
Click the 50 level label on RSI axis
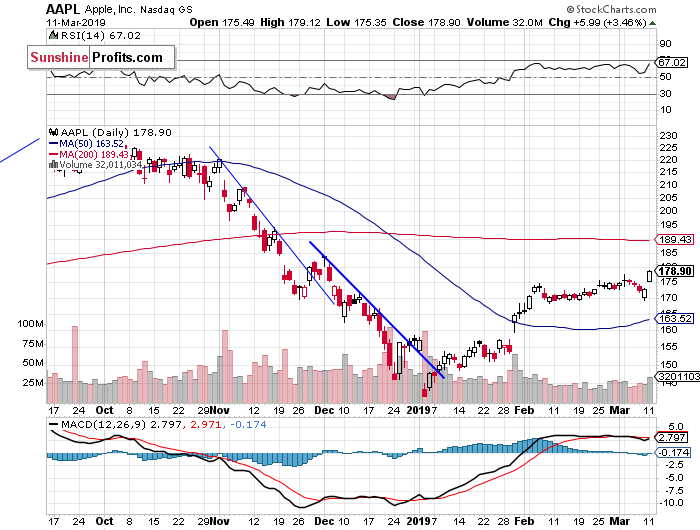tap(665, 77)
